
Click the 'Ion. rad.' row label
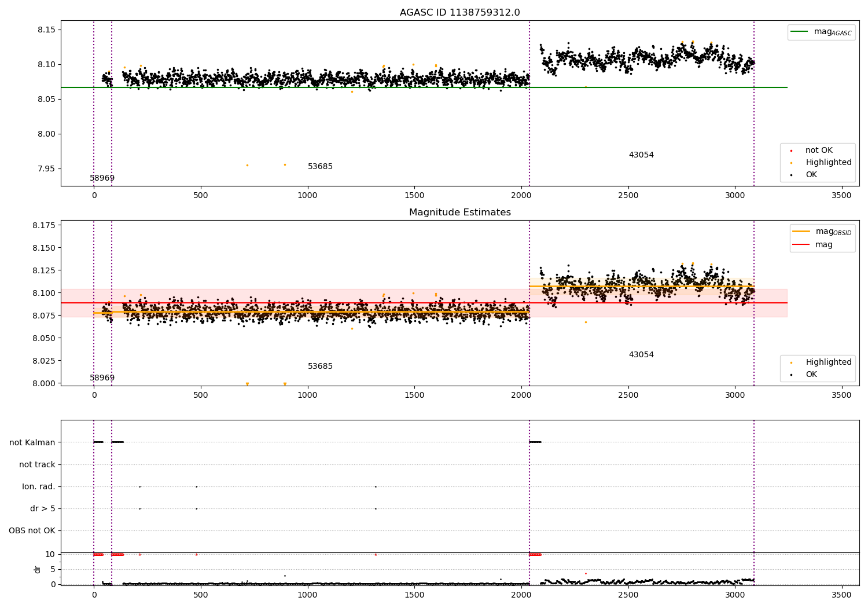click(x=39, y=486)
